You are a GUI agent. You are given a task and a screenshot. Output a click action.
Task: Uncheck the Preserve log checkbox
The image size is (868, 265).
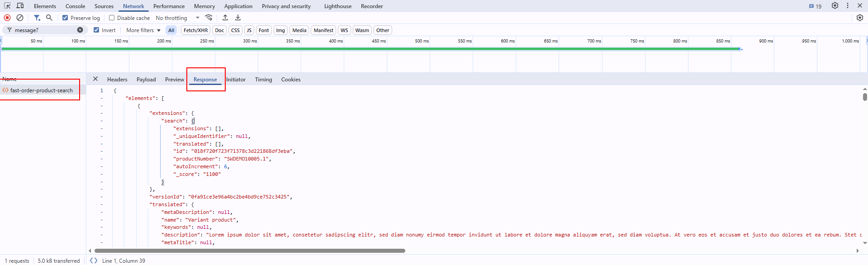coord(65,18)
